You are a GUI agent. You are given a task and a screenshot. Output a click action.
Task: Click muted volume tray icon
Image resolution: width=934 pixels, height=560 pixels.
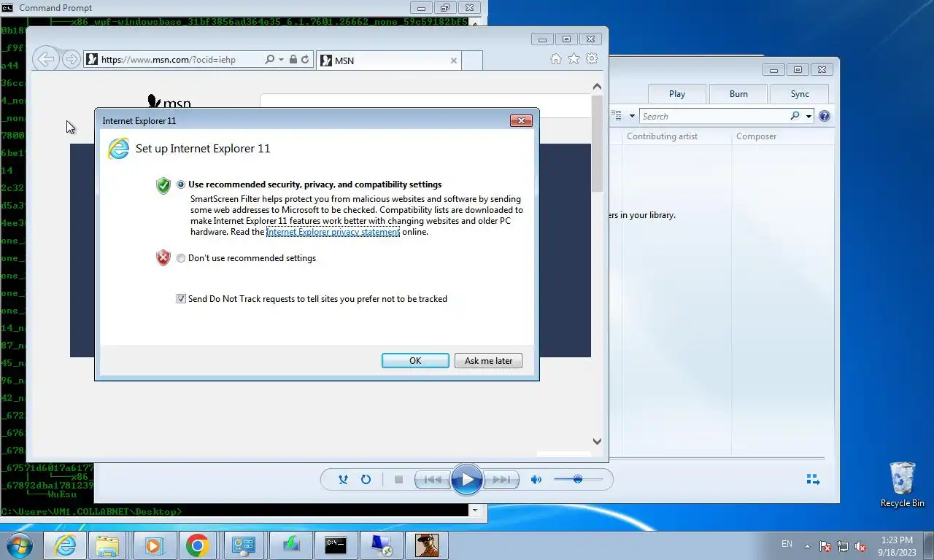(860, 545)
